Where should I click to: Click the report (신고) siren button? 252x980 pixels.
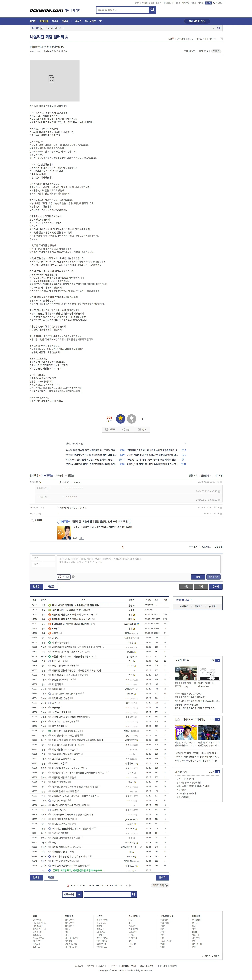tap(142, 429)
